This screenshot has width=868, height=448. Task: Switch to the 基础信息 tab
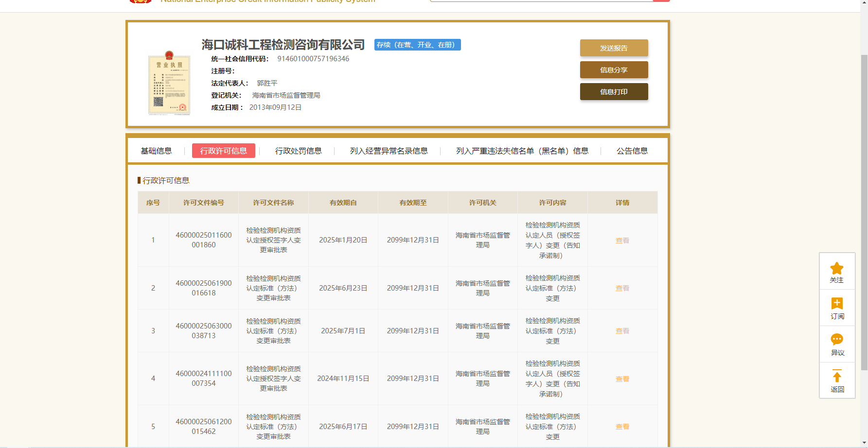156,151
